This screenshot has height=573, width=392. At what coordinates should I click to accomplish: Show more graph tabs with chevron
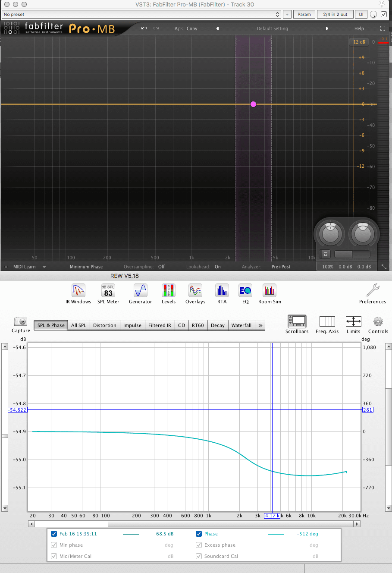click(260, 325)
